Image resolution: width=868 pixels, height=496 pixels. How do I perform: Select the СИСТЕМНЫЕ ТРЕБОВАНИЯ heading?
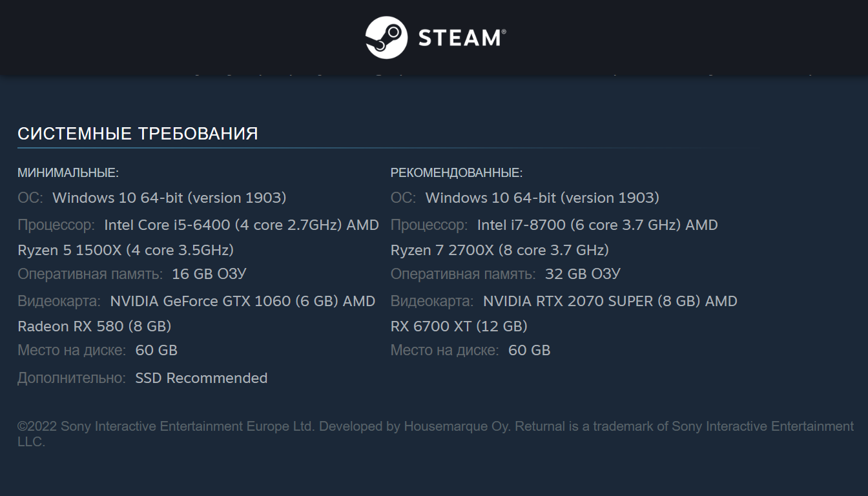tap(138, 134)
